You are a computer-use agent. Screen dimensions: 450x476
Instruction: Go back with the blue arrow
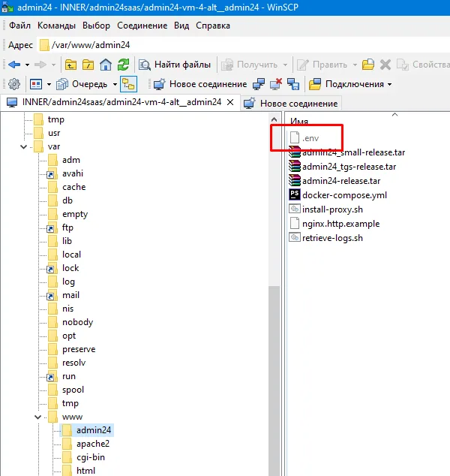pyautogui.click(x=14, y=65)
